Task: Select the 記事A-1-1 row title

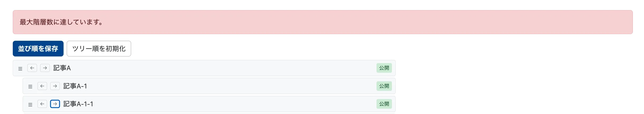Action: coord(78,104)
